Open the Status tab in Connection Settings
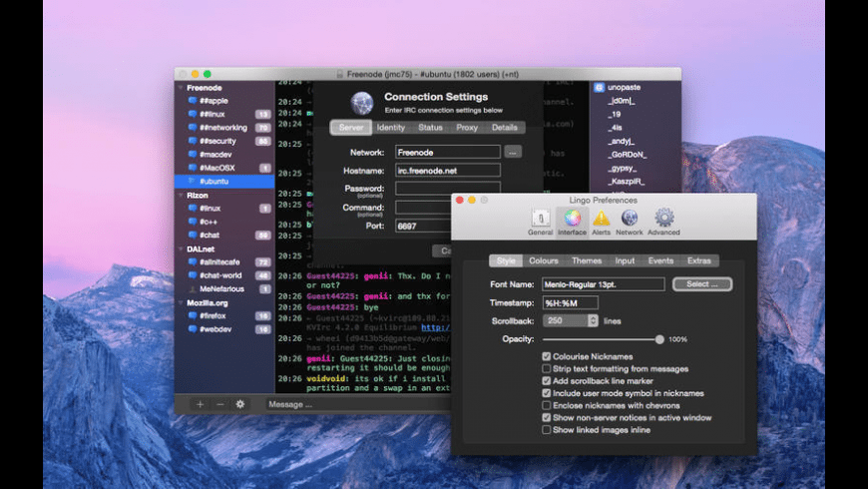The height and width of the screenshot is (489, 868). (430, 128)
